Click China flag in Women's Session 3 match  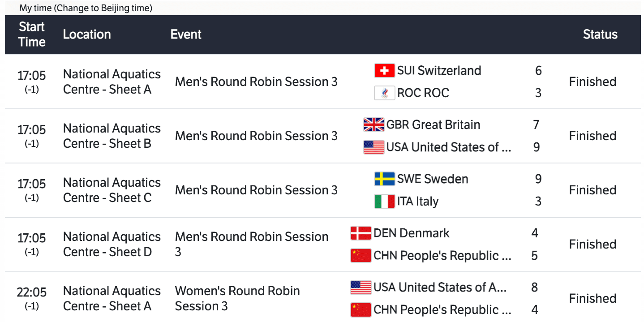(x=361, y=310)
